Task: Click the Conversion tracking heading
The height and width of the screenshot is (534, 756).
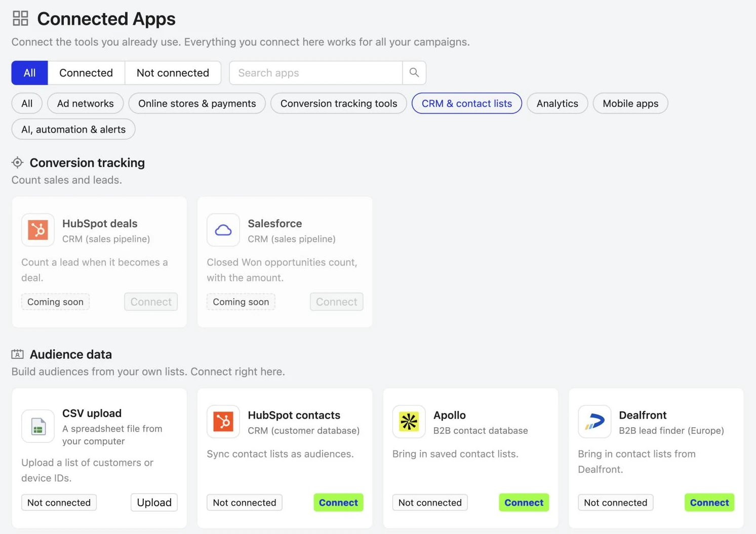Action: 87,162
